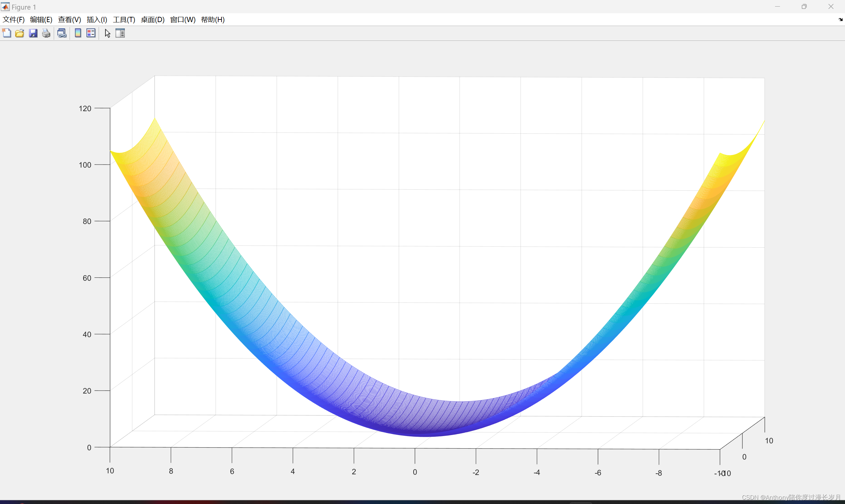The height and width of the screenshot is (504, 845).
Task: Click the New Figure toolbar icon
Action: click(x=7, y=33)
